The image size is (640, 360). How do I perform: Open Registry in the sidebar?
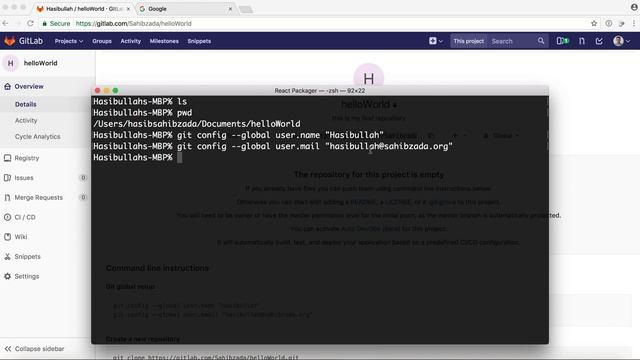pos(27,158)
